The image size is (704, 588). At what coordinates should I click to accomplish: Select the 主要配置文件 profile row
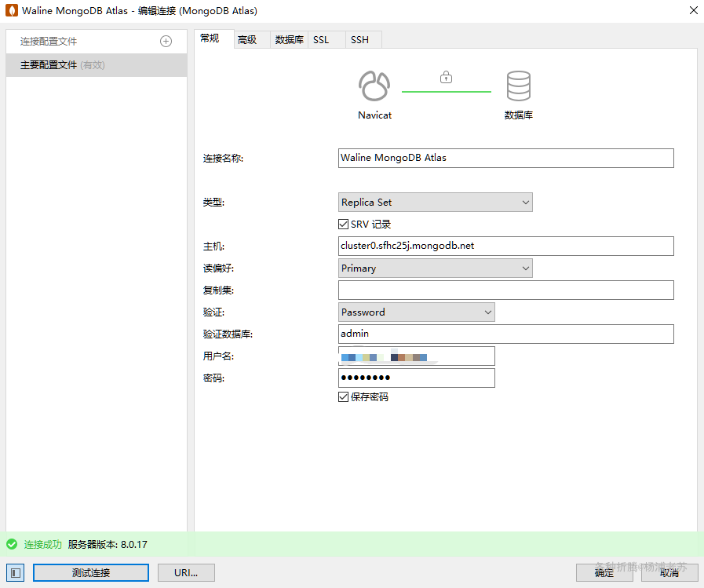(97, 65)
